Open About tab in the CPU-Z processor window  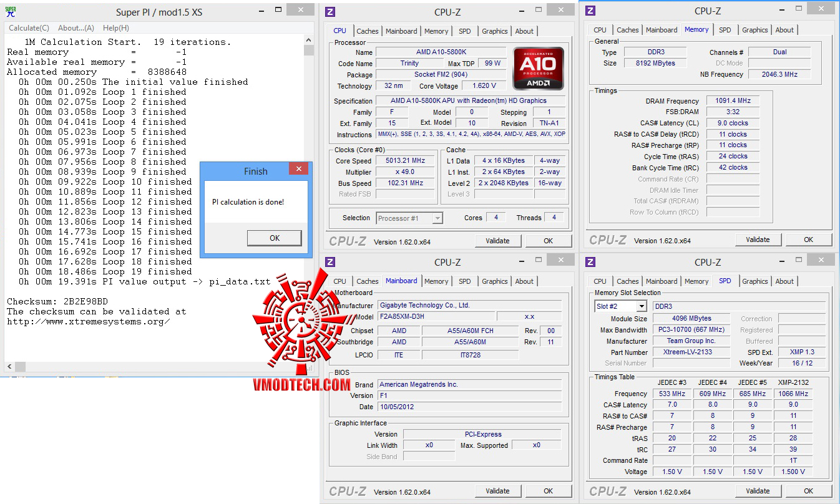(x=524, y=31)
